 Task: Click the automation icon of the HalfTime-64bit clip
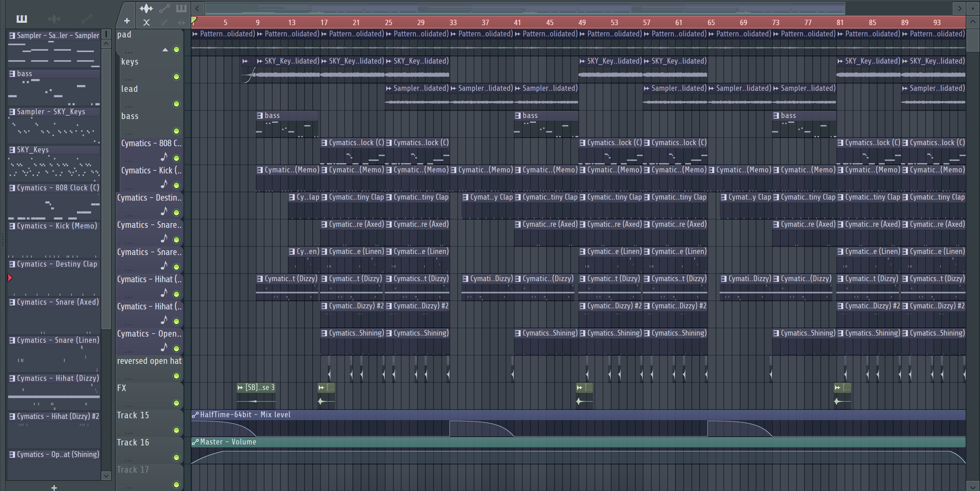(x=195, y=414)
